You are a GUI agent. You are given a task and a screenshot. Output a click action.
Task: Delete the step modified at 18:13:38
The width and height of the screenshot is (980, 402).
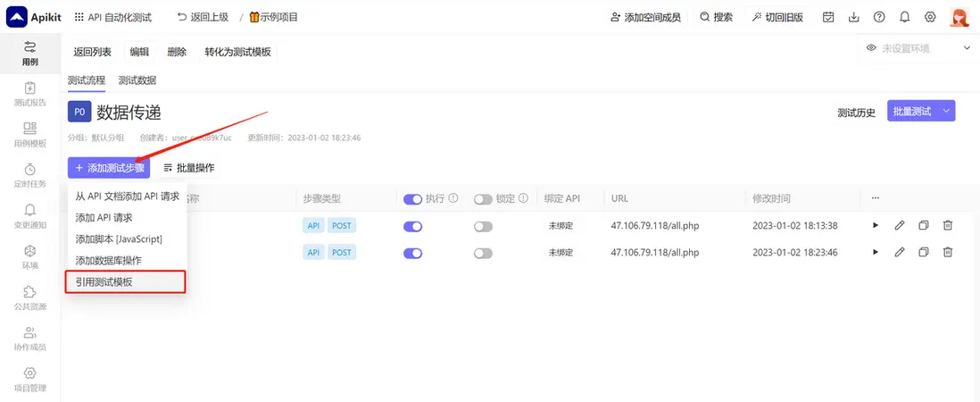[x=948, y=225]
